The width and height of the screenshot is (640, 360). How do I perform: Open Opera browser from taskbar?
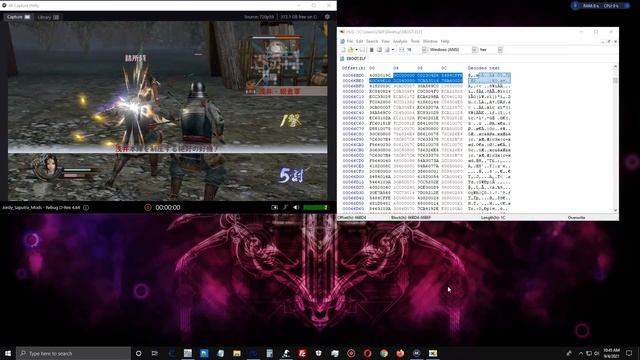pyautogui.click(x=367, y=353)
